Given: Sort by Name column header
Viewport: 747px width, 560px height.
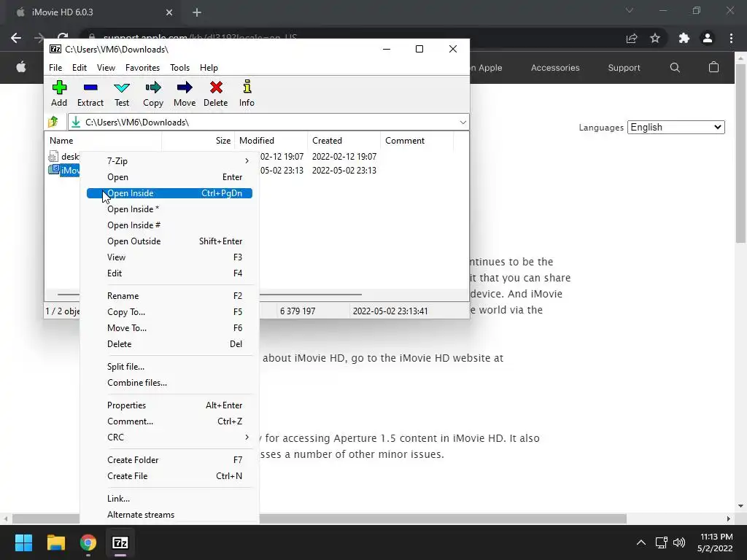Looking at the screenshot, I should coord(104,141).
